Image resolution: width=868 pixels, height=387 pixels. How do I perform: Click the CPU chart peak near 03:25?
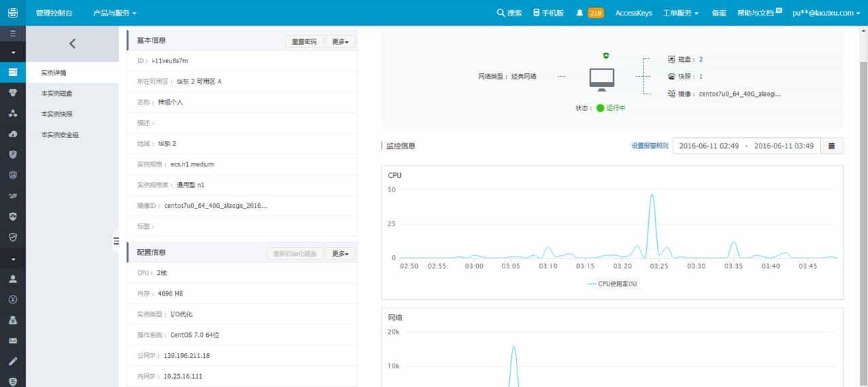tap(652, 195)
